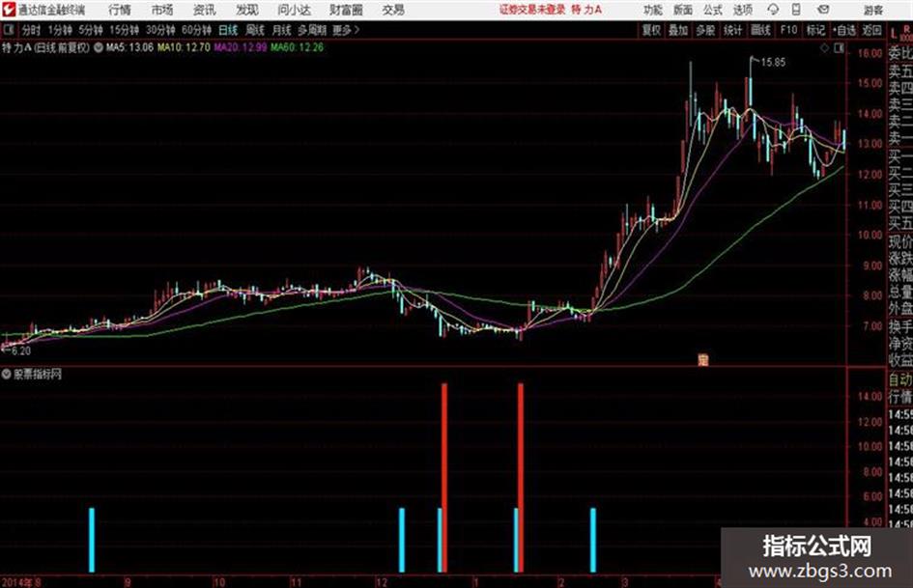The image size is (913, 588).
Task: Switch to the 30分钟 period
Action: click(x=160, y=30)
